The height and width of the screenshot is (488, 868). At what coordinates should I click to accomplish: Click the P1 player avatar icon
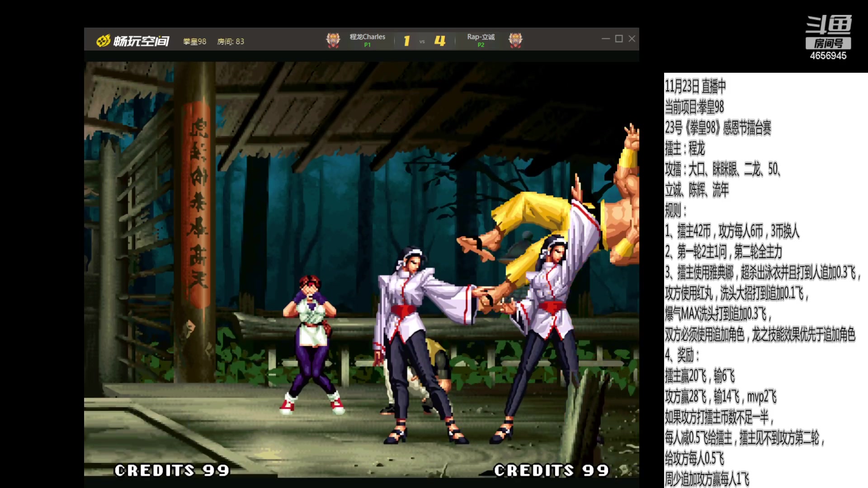click(333, 40)
